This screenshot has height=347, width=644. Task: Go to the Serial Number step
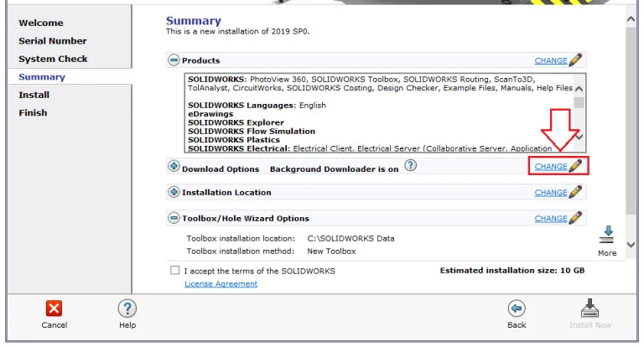tap(53, 41)
